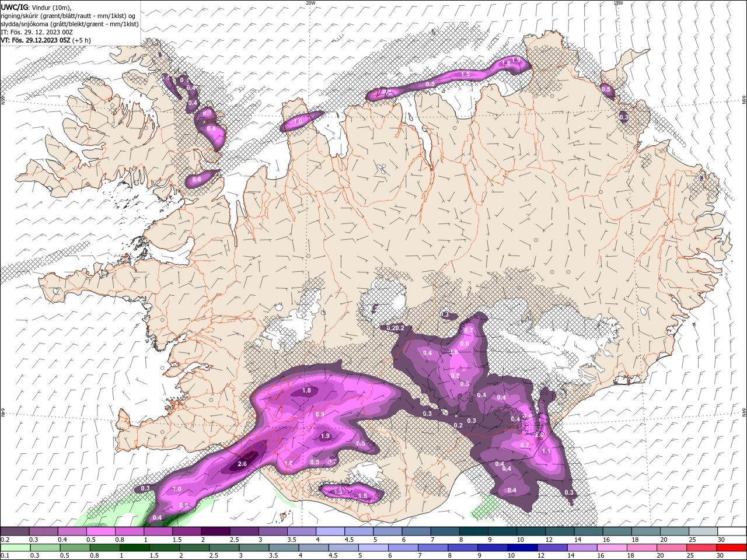Click rain-scale swatch between 0.1 and 0.3

pos(15,548)
